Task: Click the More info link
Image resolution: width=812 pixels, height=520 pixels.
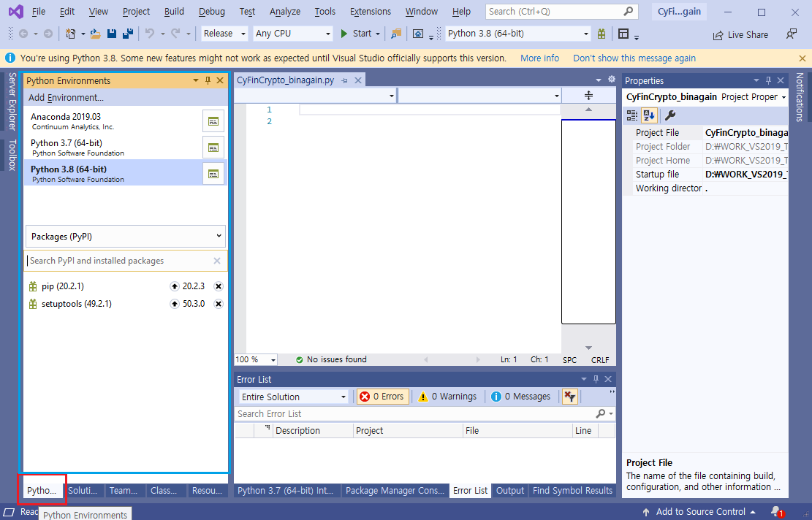Action: (539, 58)
